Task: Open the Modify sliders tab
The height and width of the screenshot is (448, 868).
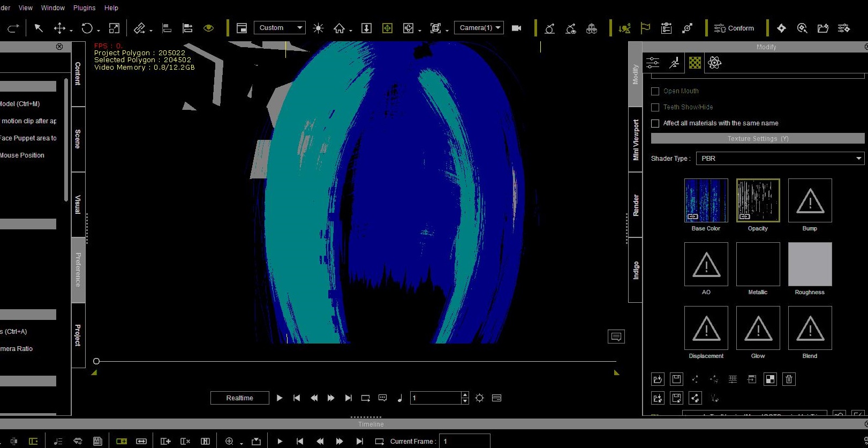Action: tap(653, 63)
